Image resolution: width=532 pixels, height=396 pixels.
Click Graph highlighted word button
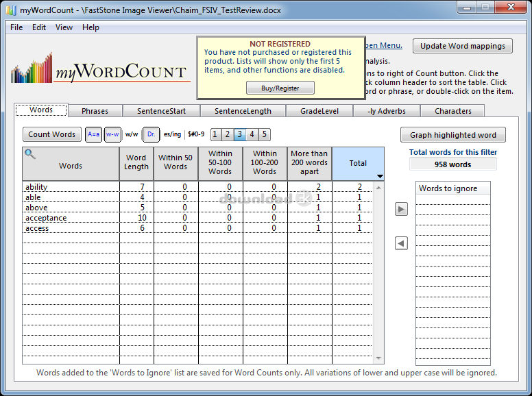pos(453,135)
